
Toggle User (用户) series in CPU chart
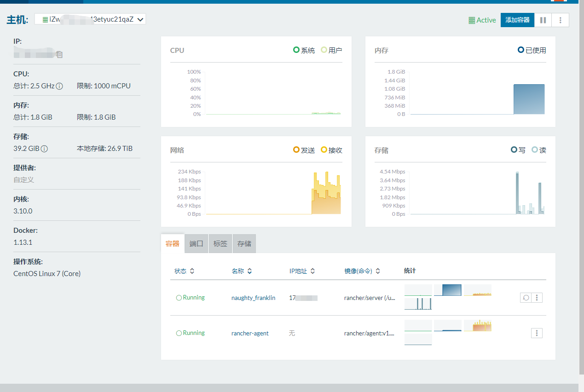click(x=331, y=50)
